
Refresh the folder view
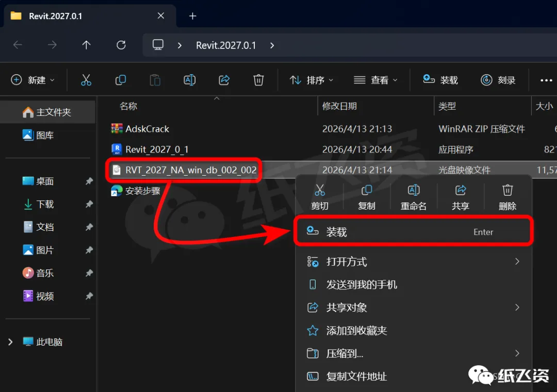pos(121,45)
